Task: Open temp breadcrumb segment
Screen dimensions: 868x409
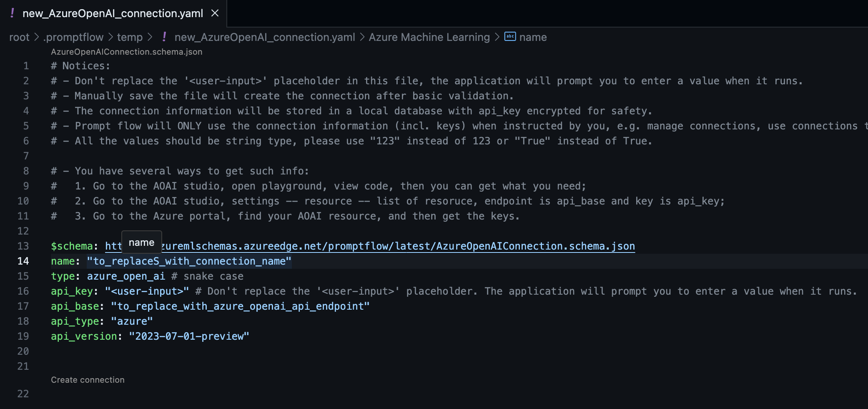Action: [x=130, y=37]
